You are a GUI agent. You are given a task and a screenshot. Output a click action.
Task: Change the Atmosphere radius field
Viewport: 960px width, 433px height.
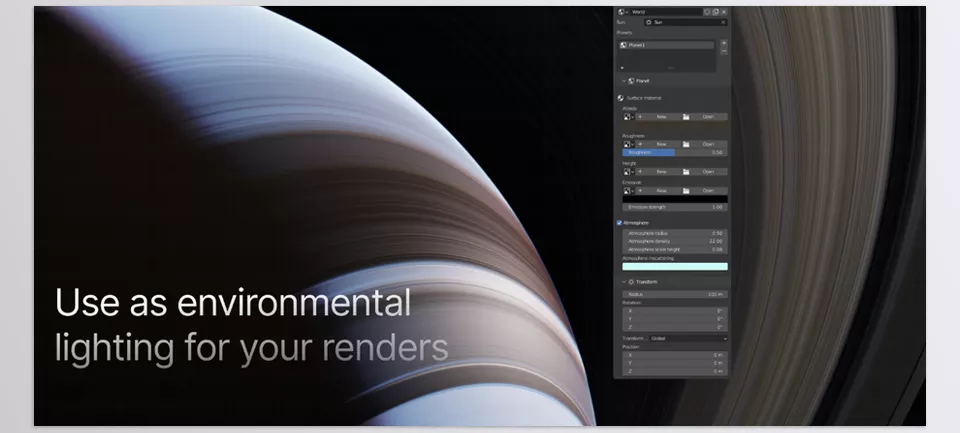point(675,233)
